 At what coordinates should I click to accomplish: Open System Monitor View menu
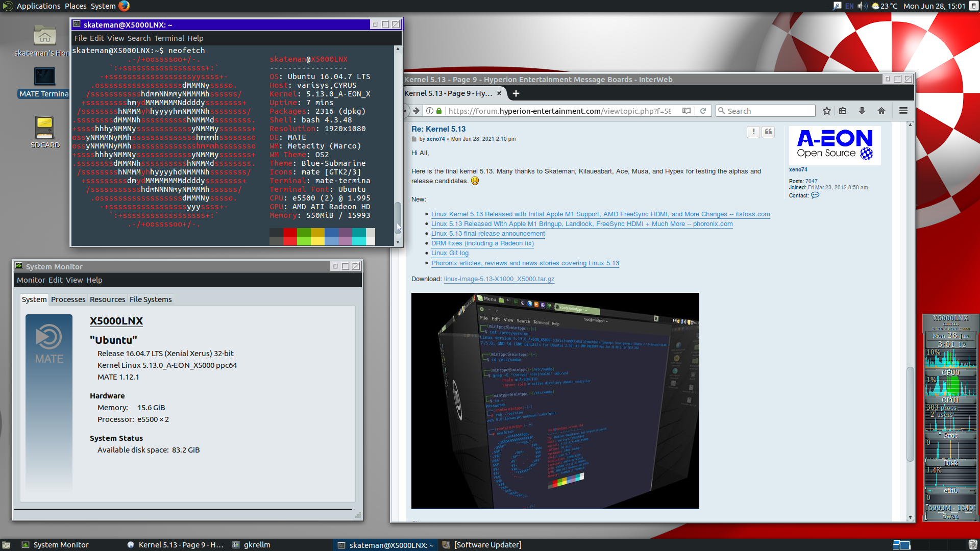pos(74,280)
